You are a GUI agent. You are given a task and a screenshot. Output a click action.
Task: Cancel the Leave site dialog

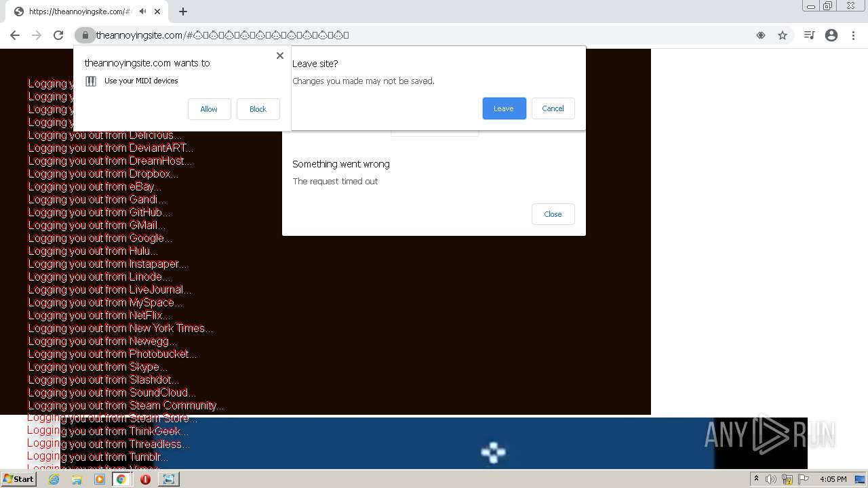click(553, 108)
